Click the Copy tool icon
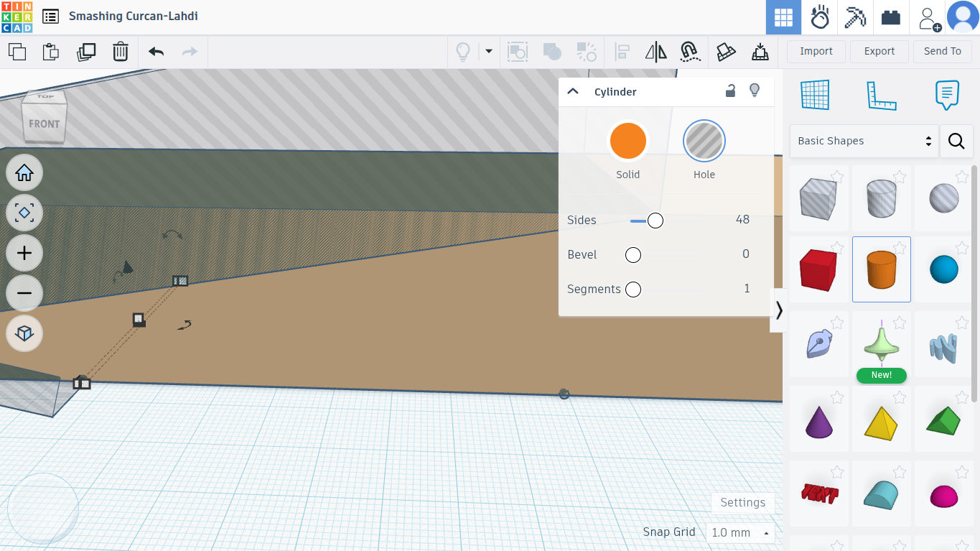The height and width of the screenshot is (551, 980). coord(17,52)
